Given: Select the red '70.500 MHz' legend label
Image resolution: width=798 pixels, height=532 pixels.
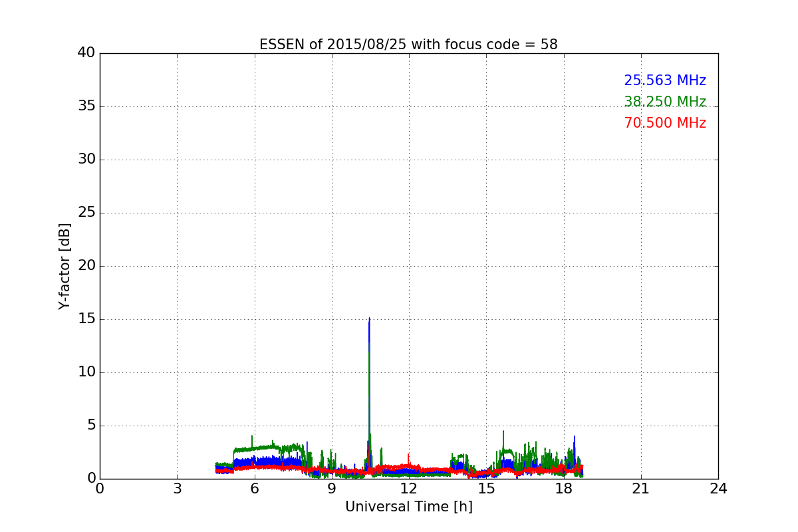Looking at the screenshot, I should point(665,123).
